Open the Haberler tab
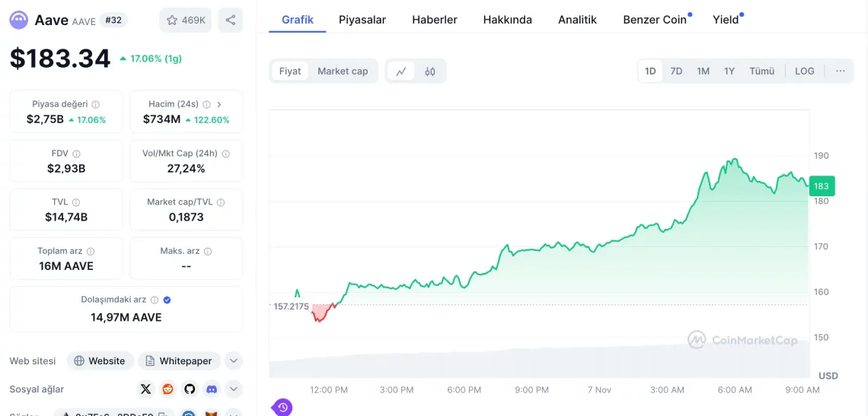 point(435,20)
